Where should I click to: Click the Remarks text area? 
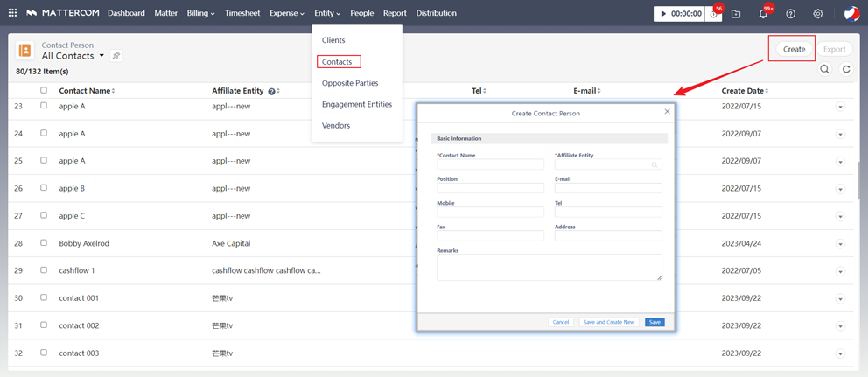549,268
